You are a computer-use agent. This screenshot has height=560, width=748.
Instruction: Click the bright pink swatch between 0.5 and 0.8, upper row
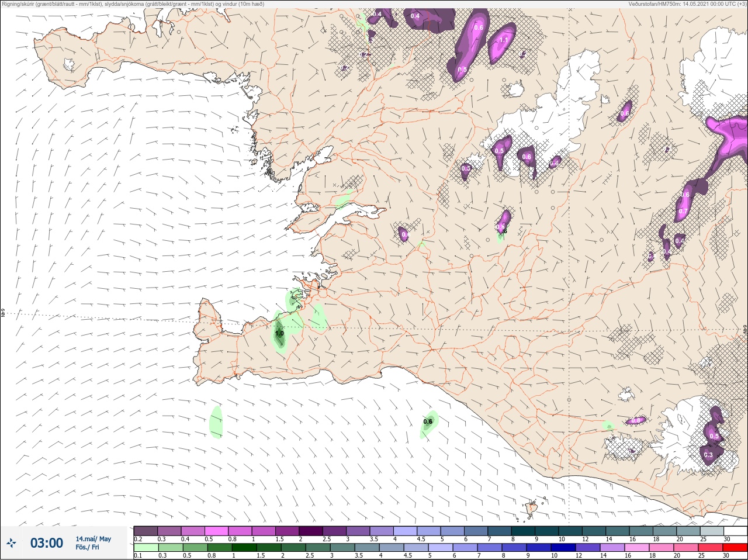pyautogui.click(x=217, y=531)
